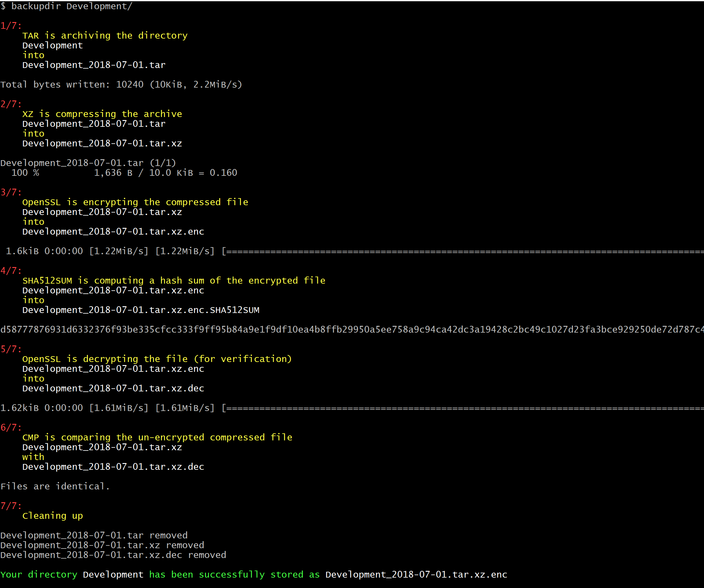Select the red step label '1/7:'
The image size is (704, 588).
[x=11, y=26]
